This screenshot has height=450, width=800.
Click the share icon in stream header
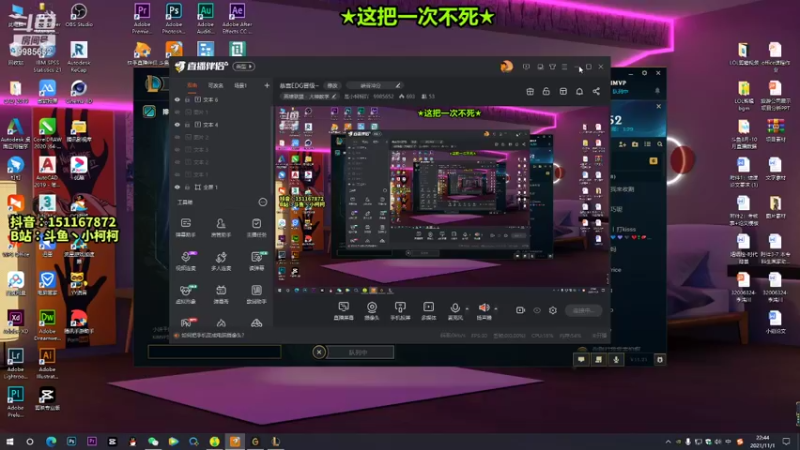coord(596,91)
